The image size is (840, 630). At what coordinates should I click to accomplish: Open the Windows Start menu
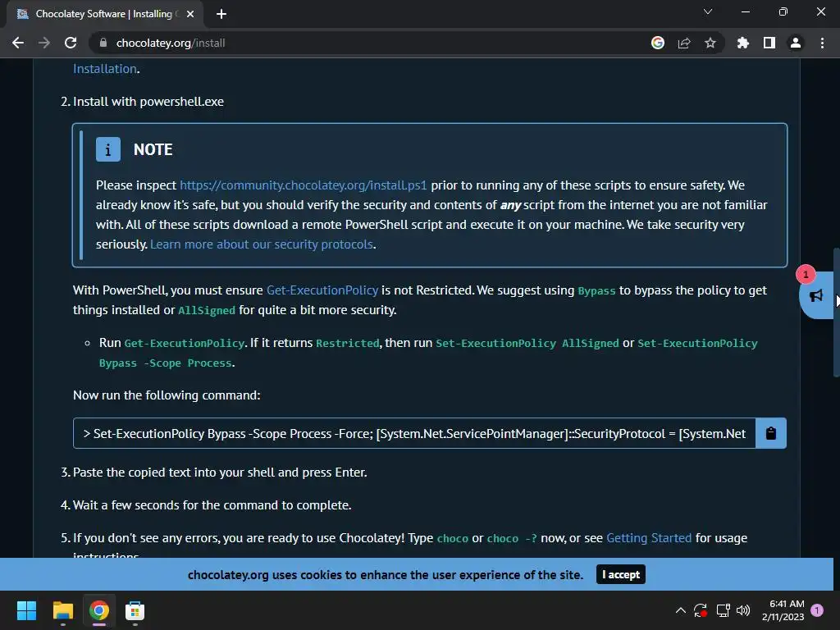tap(26, 610)
